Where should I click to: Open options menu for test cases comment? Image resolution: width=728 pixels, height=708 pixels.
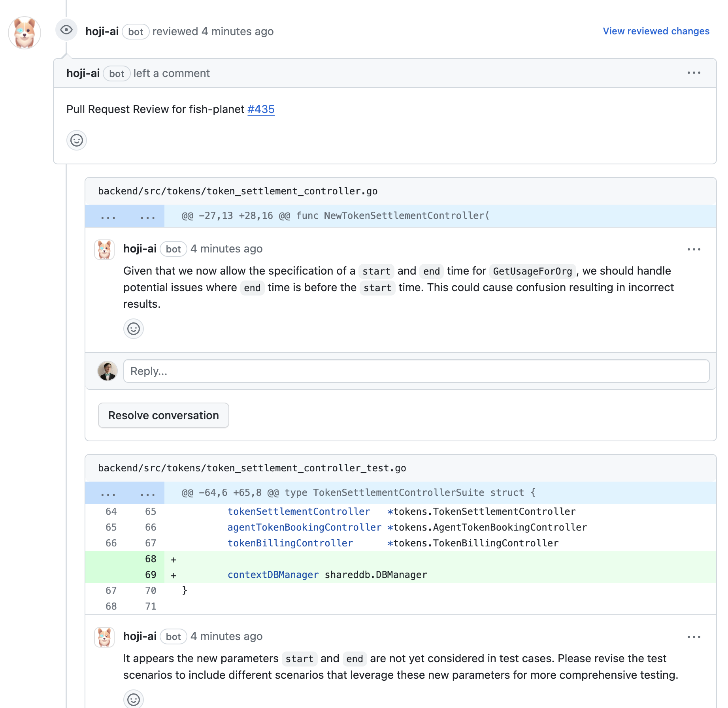point(694,637)
